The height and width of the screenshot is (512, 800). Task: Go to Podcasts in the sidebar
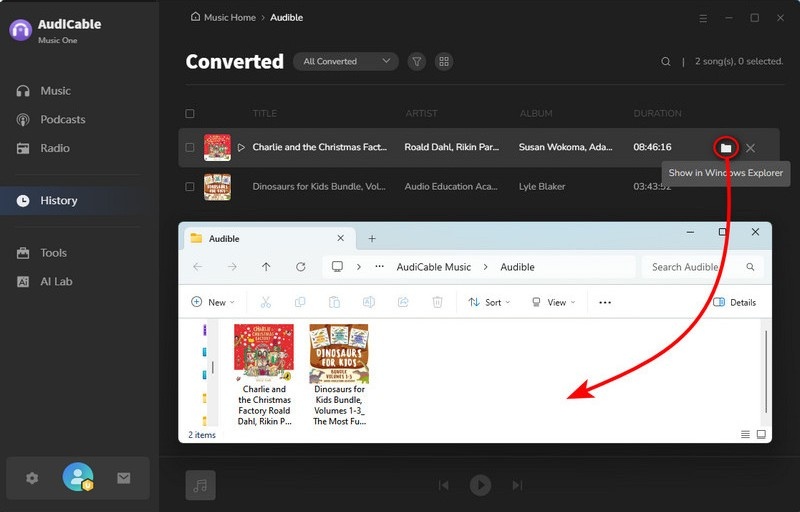[x=62, y=120]
